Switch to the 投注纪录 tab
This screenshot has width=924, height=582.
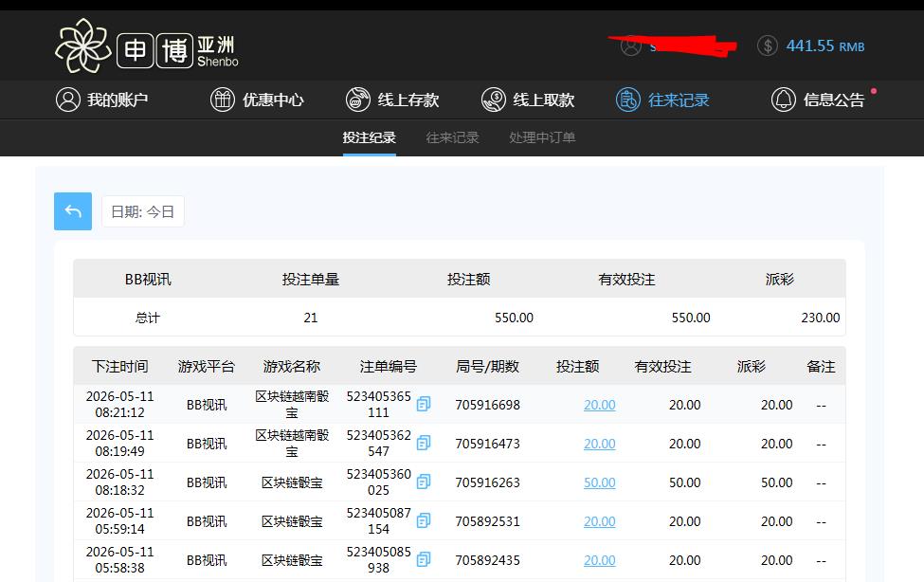[370, 138]
